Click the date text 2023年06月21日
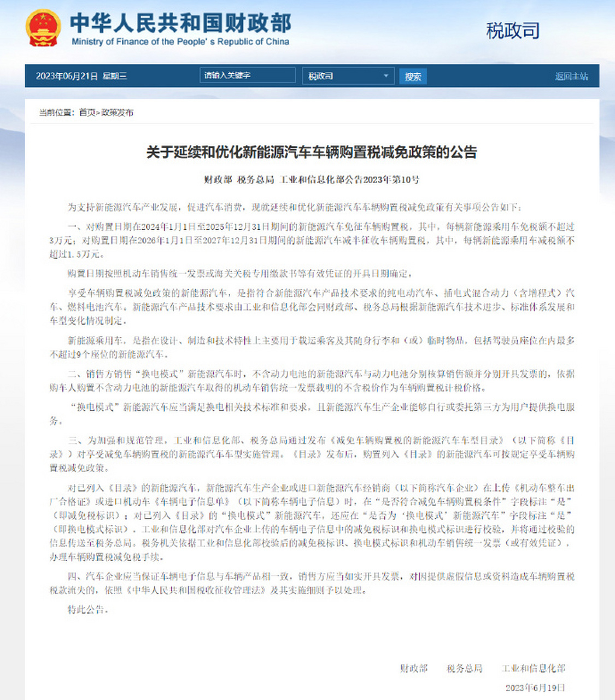The height and width of the screenshot is (700, 615). 67,76
